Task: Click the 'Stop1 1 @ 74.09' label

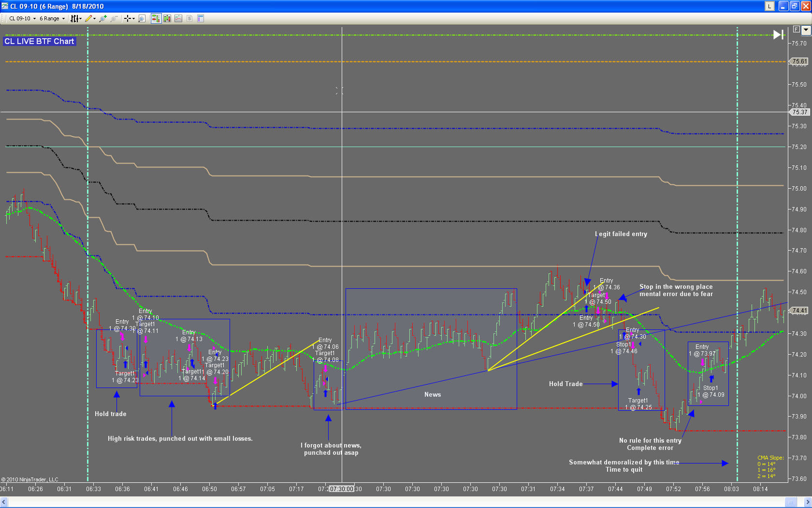Action: coord(710,391)
